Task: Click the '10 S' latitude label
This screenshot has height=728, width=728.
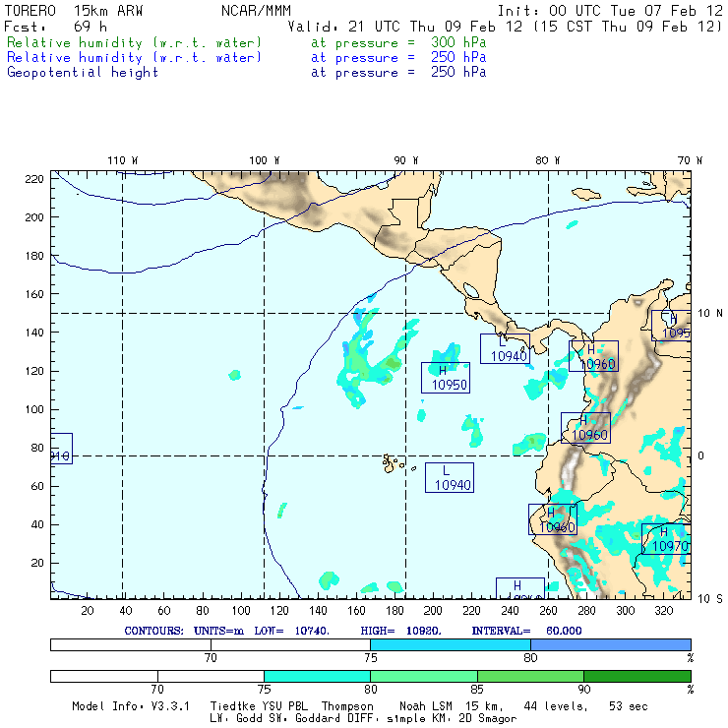Action: tap(710, 599)
